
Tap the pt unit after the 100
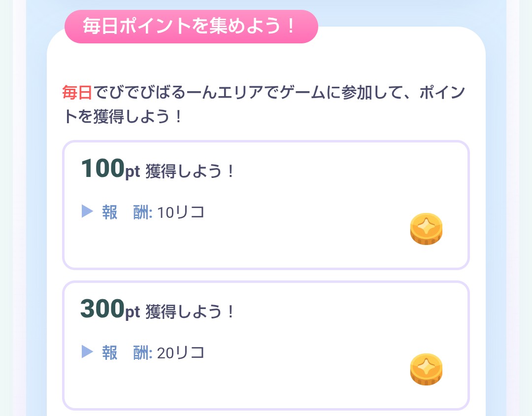133,172
